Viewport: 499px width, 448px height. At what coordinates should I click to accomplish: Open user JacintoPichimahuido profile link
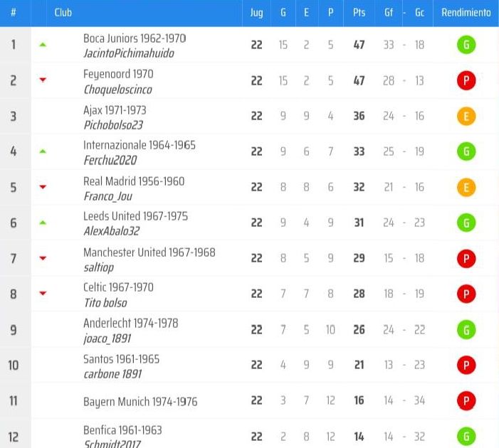tap(129, 53)
